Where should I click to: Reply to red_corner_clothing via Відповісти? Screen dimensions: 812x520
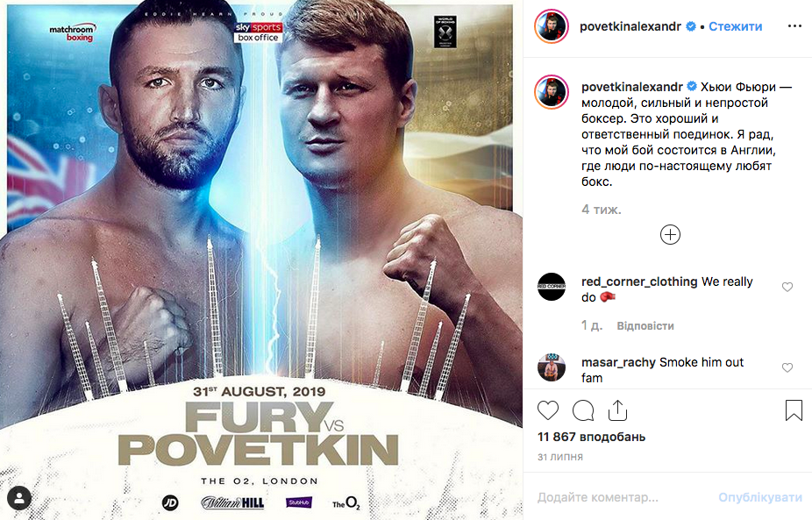coord(645,326)
